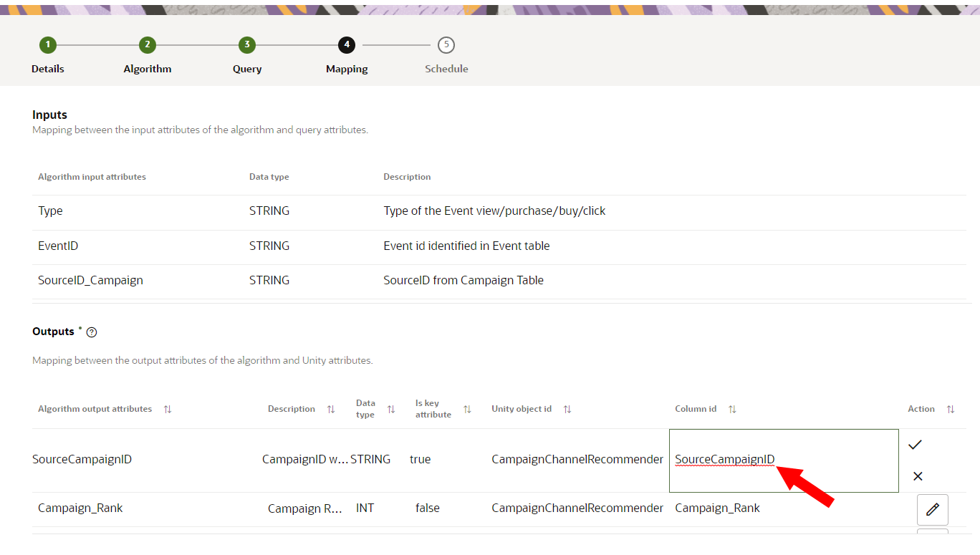Click the STRING data type in the EventID row
The width and height of the screenshot is (980, 555).
pyautogui.click(x=269, y=246)
